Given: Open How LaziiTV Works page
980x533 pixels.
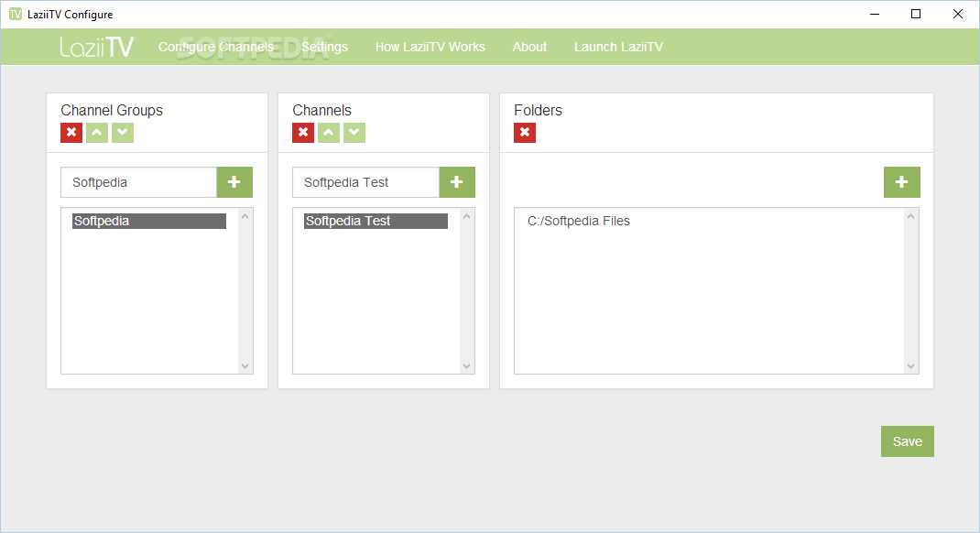Looking at the screenshot, I should click(x=430, y=47).
